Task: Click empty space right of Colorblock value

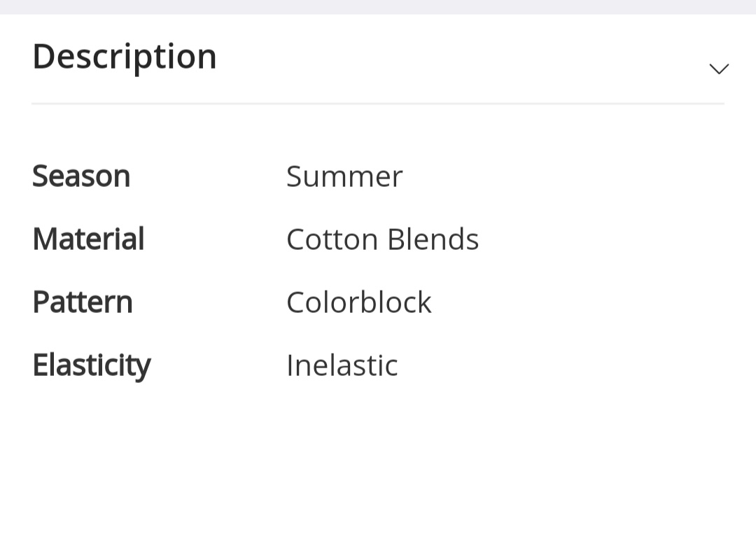Action: (574, 302)
